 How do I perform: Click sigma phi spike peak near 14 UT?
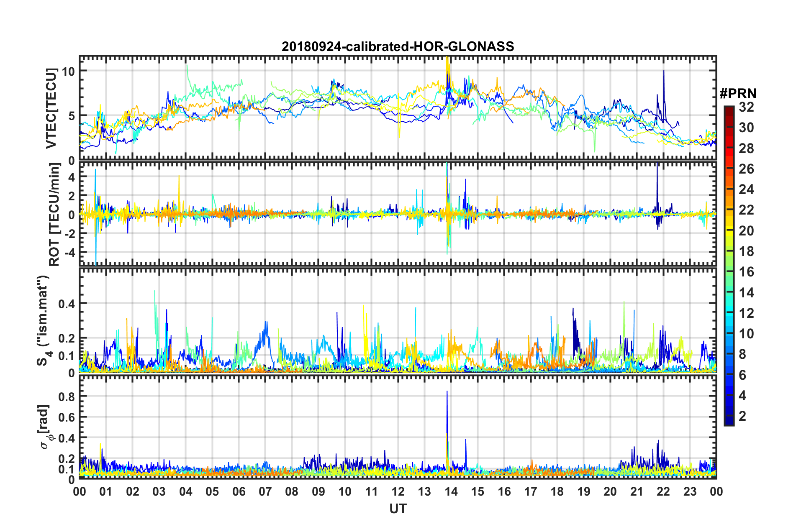[x=447, y=392]
